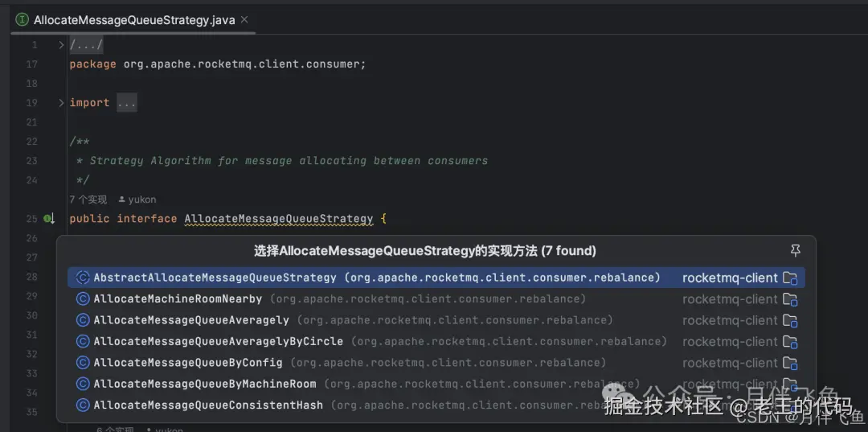Click the package declaration on line 17

click(x=218, y=64)
